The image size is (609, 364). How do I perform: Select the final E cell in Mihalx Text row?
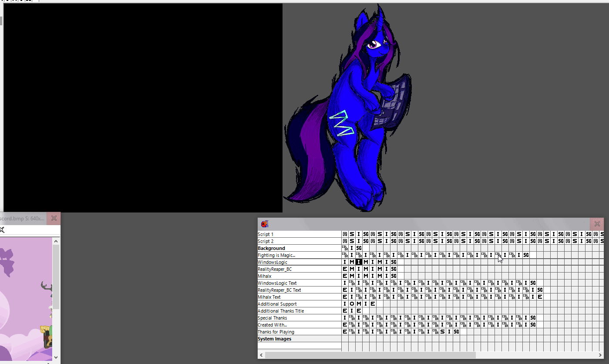(540, 297)
